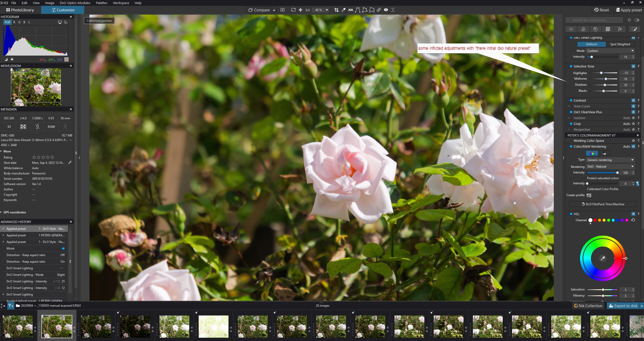Enable the Tone Curve correction
Screen dimensions: 644x341
(570, 106)
